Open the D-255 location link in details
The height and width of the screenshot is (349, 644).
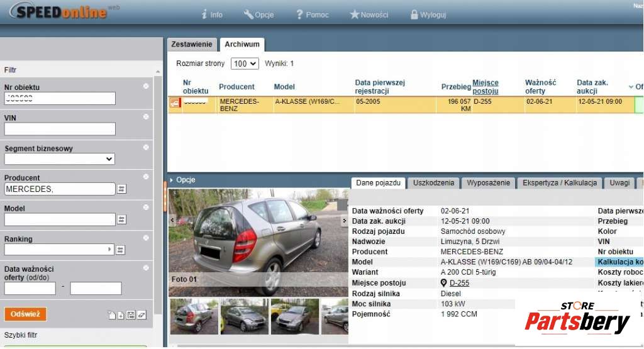click(x=459, y=283)
